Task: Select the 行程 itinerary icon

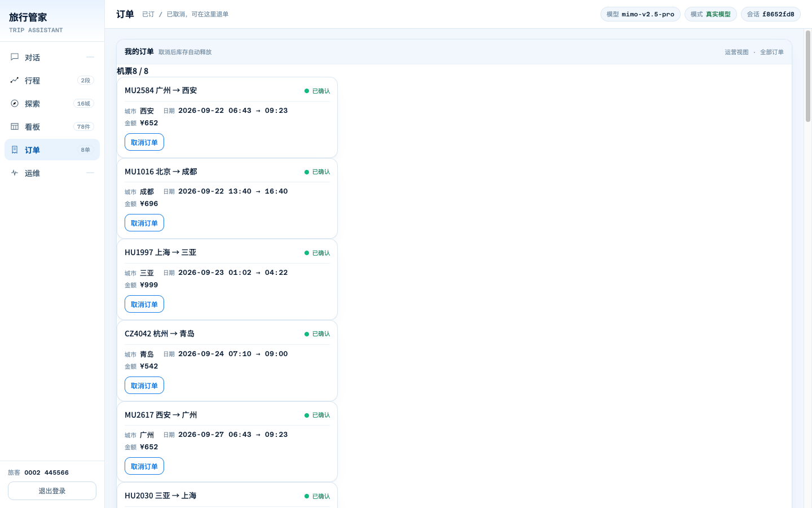Action: click(15, 80)
